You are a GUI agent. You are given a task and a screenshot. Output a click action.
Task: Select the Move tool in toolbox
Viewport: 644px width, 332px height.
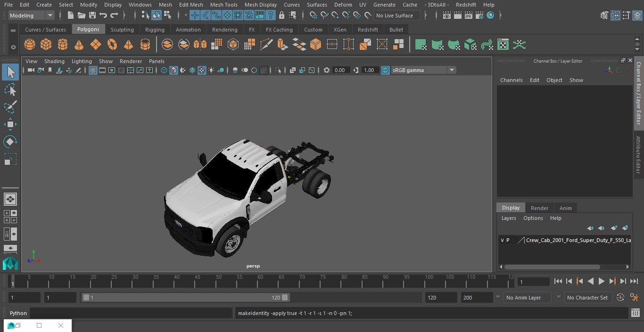click(10, 124)
